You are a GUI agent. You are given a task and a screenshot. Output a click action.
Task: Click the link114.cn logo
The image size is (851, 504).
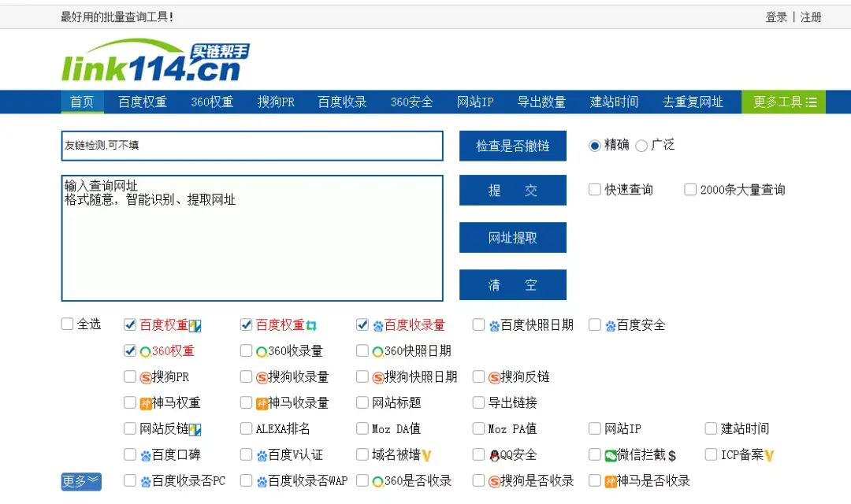[x=156, y=60]
